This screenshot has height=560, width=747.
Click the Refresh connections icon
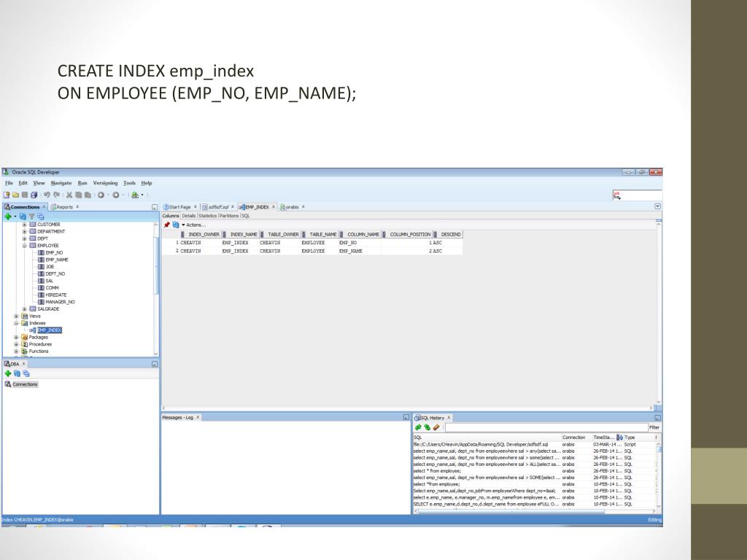click(23, 217)
